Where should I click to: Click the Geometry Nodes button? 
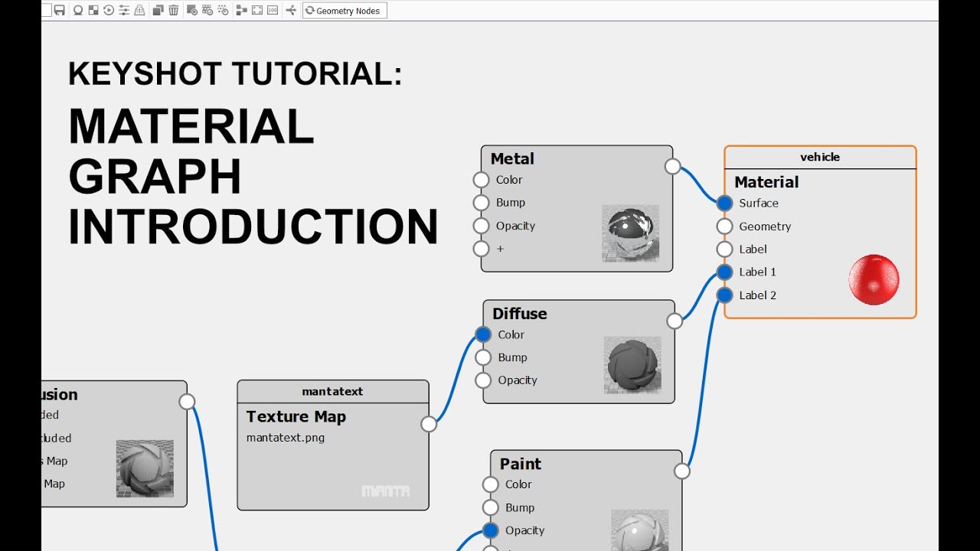[345, 11]
